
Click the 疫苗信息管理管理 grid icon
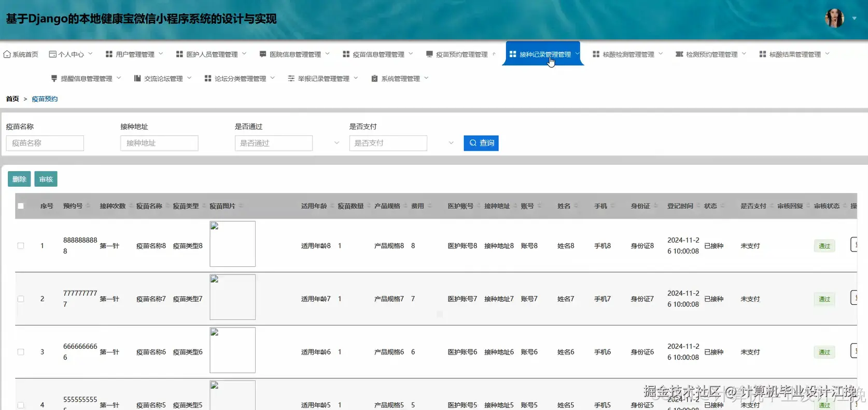(x=346, y=54)
